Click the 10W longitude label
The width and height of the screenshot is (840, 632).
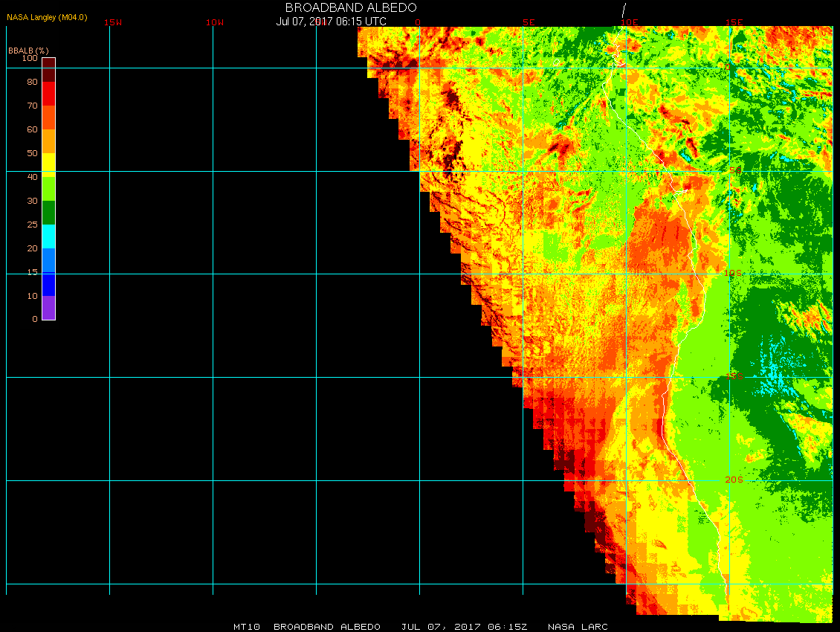click(215, 22)
